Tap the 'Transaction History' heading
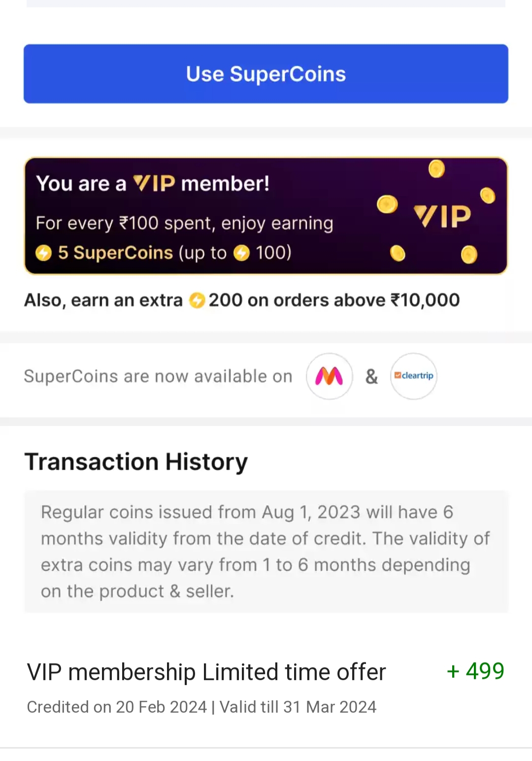 pos(136,462)
